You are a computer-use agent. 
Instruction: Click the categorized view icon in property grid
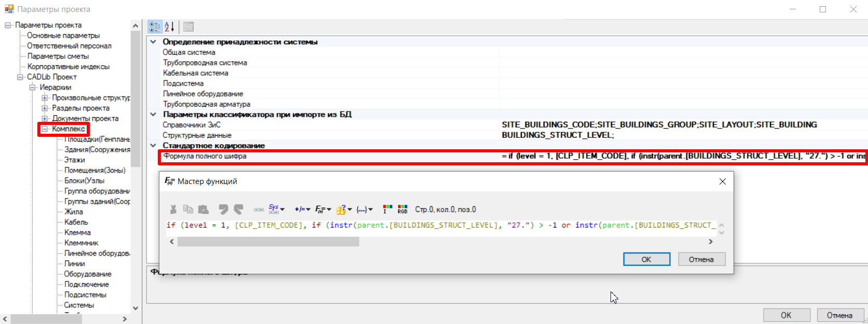pos(154,26)
